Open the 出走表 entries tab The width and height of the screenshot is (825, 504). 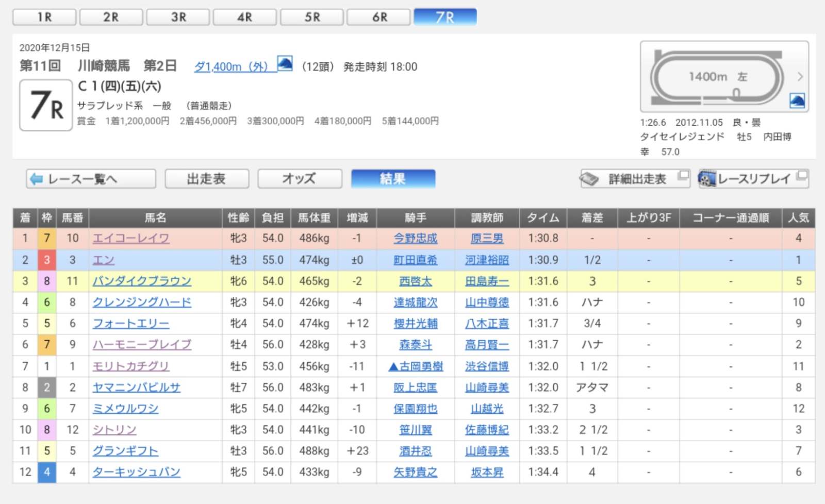207,179
